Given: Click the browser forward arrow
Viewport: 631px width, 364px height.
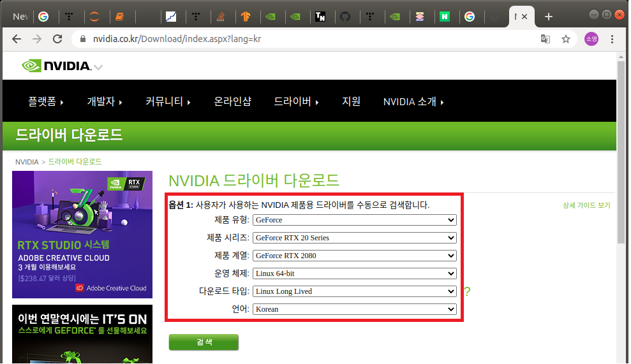Looking at the screenshot, I should tap(37, 39).
